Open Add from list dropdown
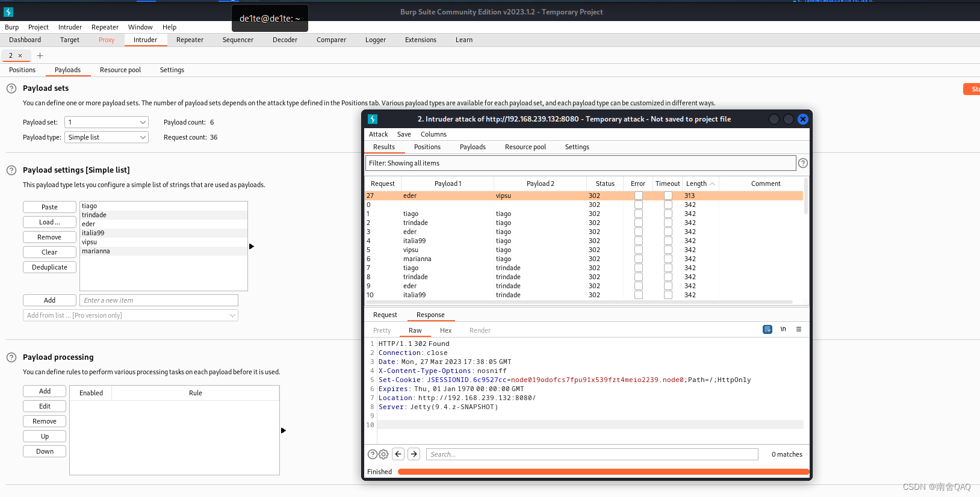 131,315
